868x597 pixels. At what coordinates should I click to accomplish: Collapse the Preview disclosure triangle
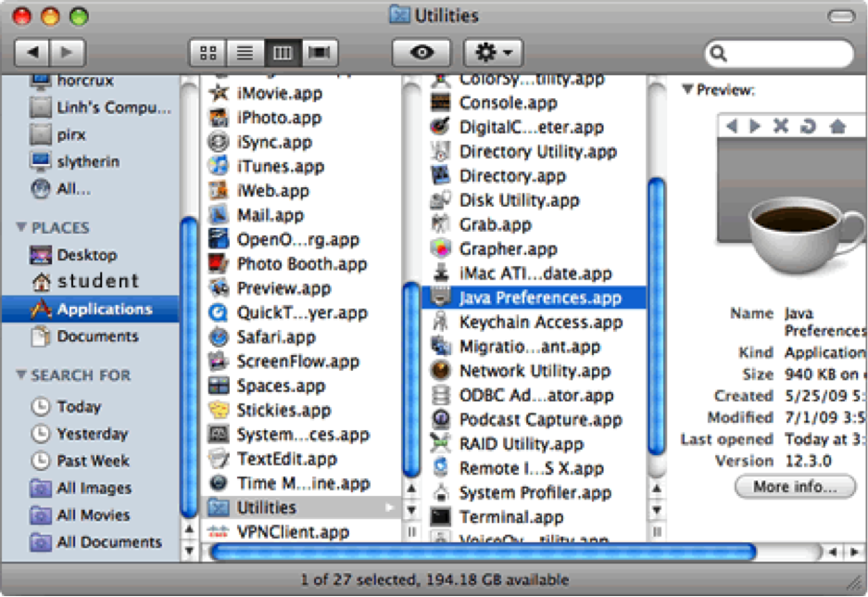(x=687, y=89)
